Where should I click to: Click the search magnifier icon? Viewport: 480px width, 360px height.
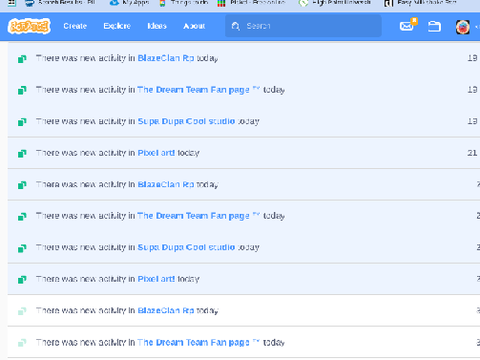[236, 26]
